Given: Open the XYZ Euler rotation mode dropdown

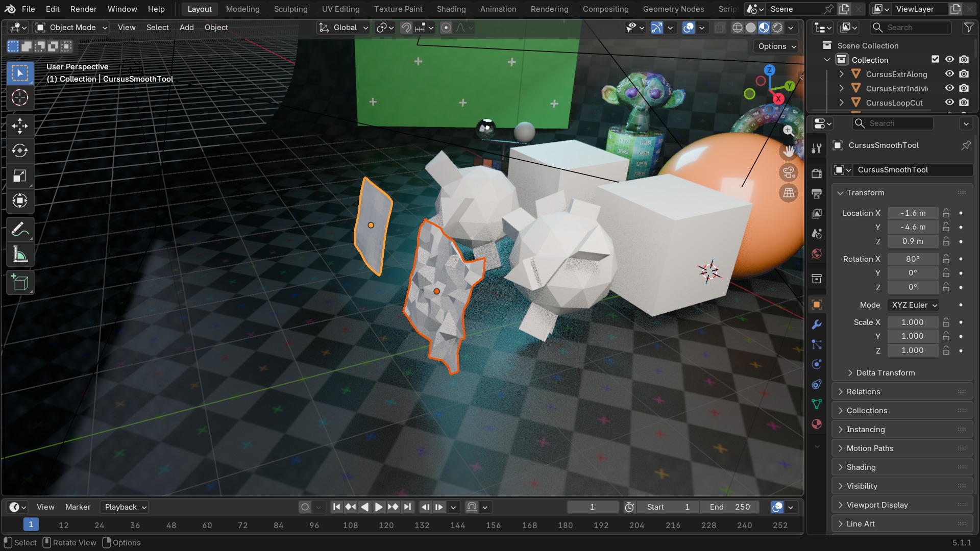Looking at the screenshot, I should [x=913, y=305].
